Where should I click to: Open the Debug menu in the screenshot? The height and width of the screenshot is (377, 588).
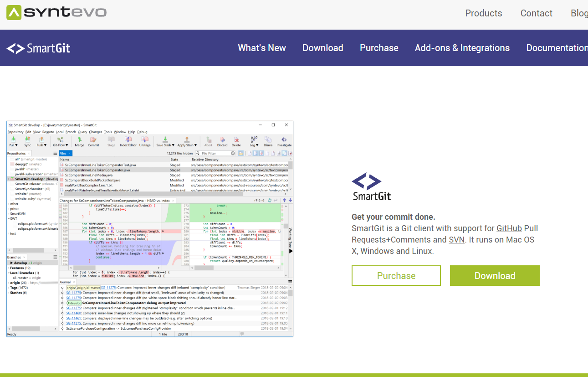coord(143,132)
